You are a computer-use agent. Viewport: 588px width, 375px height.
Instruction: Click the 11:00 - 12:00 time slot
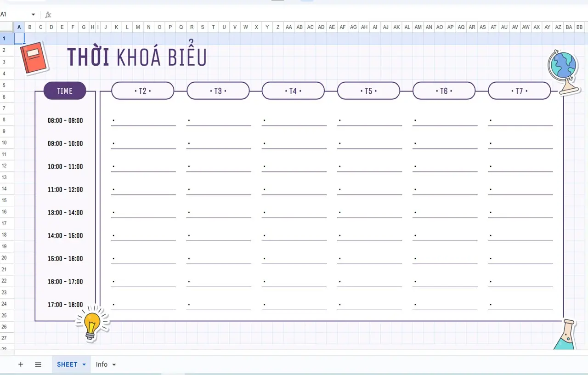(65, 189)
